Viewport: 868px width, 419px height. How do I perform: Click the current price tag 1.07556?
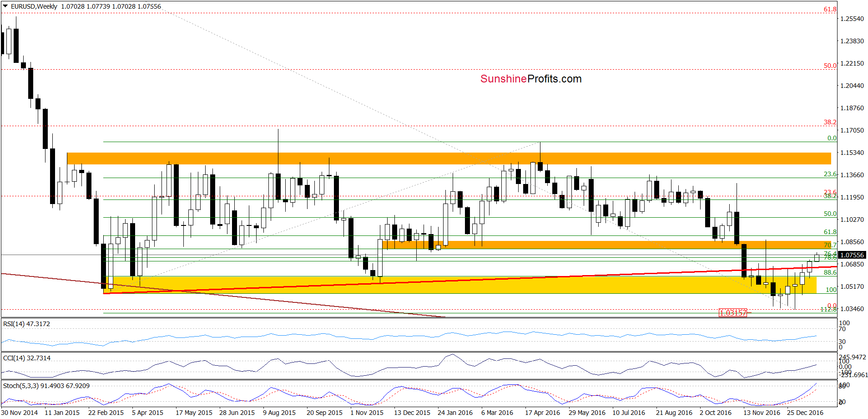pos(852,255)
